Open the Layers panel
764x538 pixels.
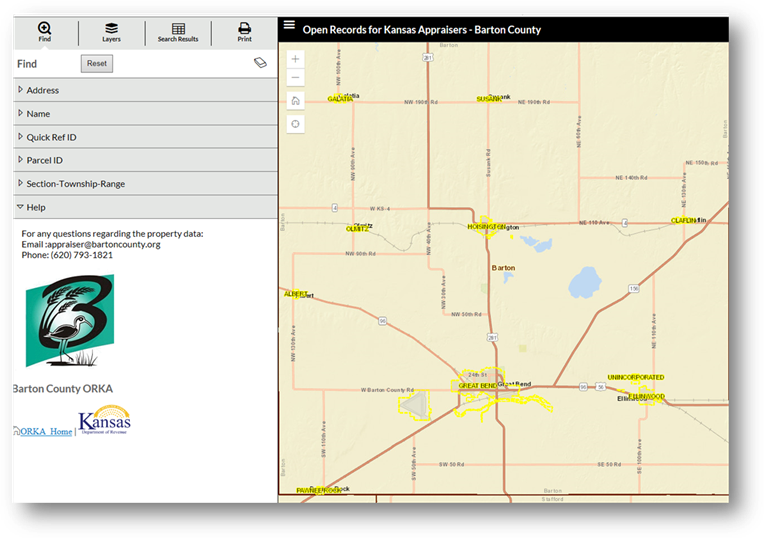(111, 32)
